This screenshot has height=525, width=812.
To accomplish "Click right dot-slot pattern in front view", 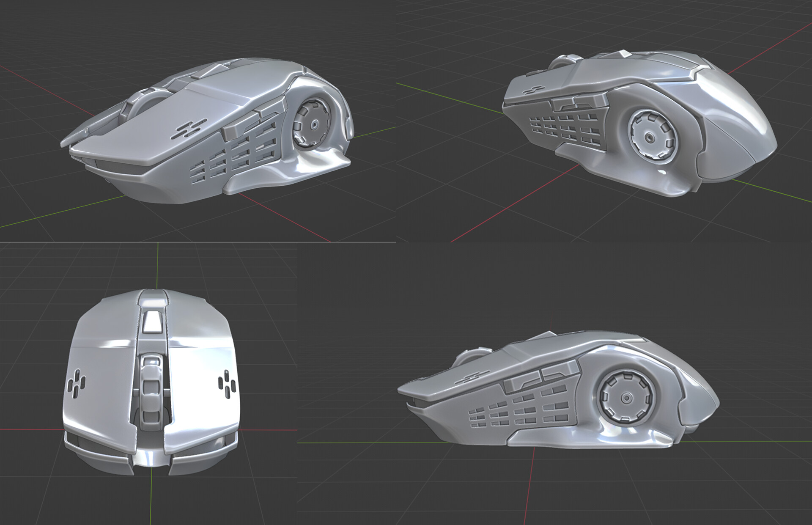I will (228, 383).
